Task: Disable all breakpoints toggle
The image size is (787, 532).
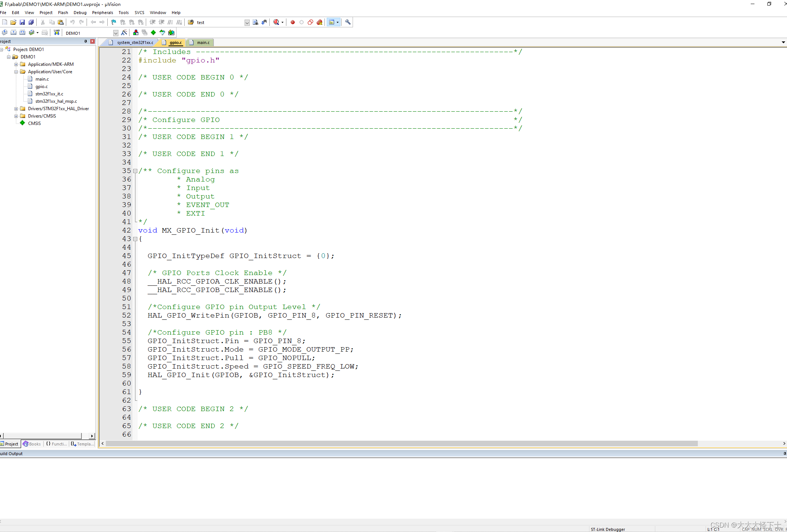Action: (310, 22)
